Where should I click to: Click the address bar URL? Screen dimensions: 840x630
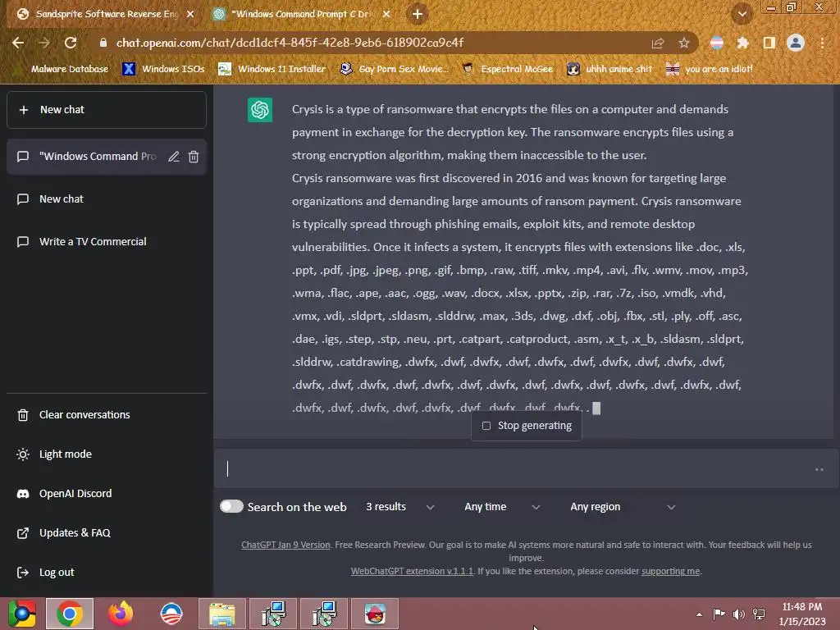(x=290, y=43)
